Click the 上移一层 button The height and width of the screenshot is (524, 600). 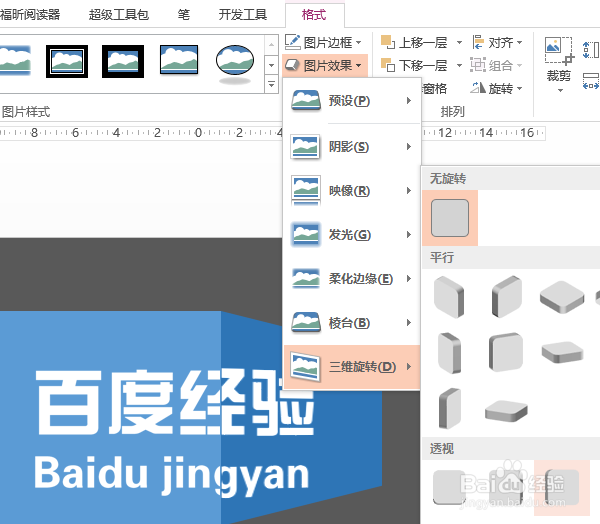tap(414, 42)
